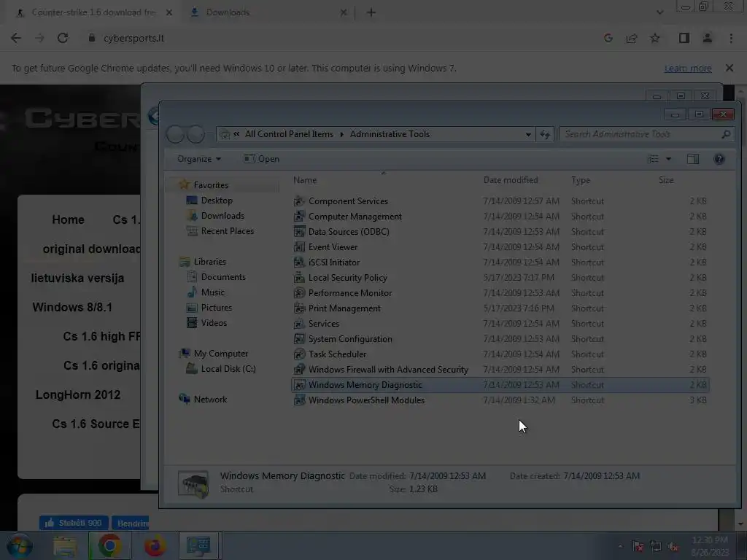Open lietuviska versija menu entry
This screenshot has height=560, width=747.
point(77,278)
